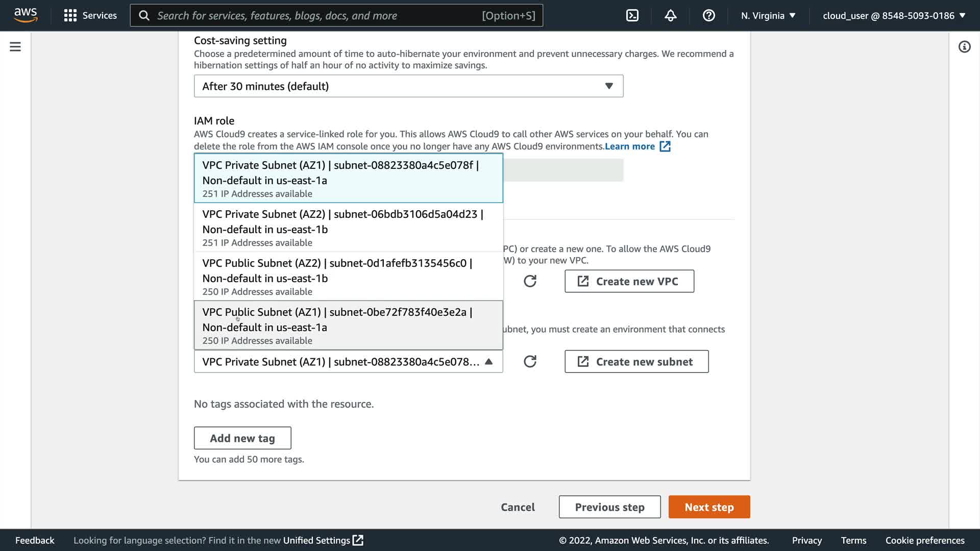Open the notifications bell
980x551 pixels.
click(670, 15)
